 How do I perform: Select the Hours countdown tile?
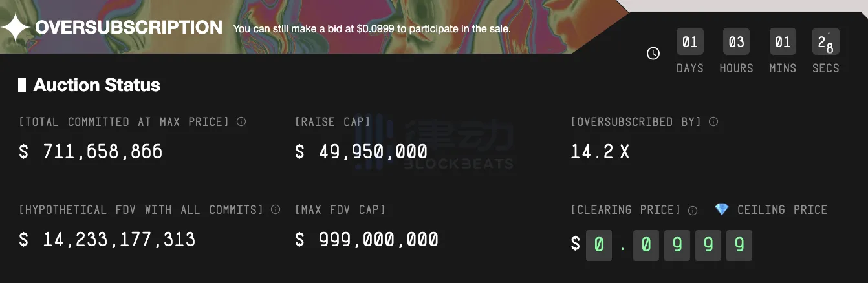pos(736,43)
